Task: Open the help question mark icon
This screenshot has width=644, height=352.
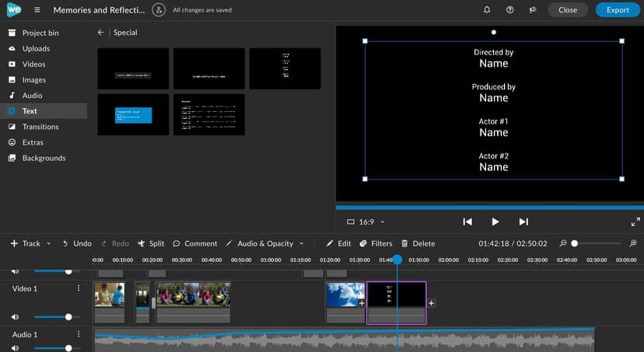Action: (509, 10)
